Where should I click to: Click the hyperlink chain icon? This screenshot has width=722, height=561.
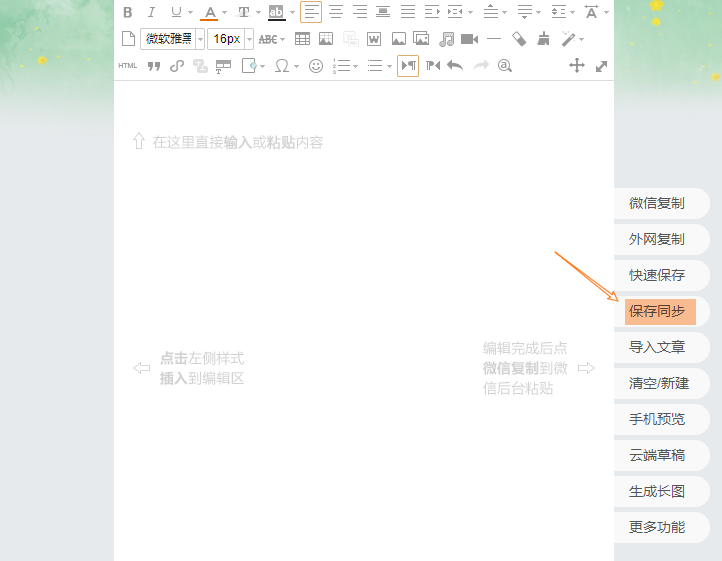177,66
